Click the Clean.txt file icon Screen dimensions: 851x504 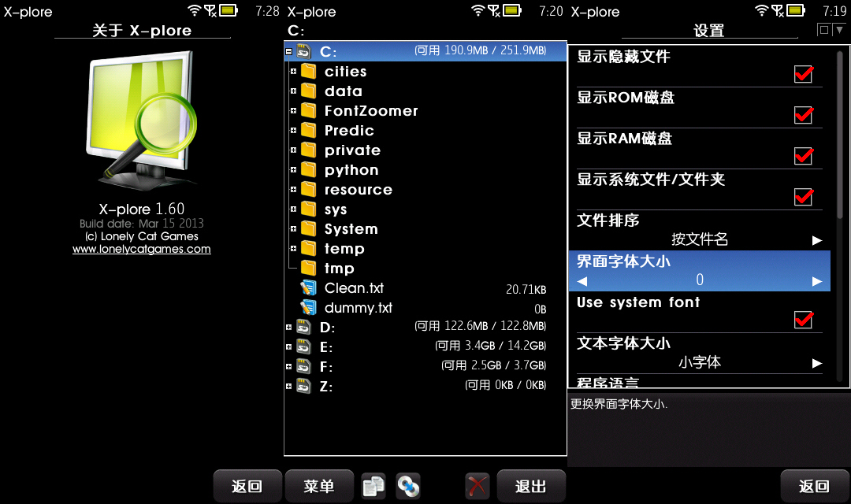coord(308,287)
